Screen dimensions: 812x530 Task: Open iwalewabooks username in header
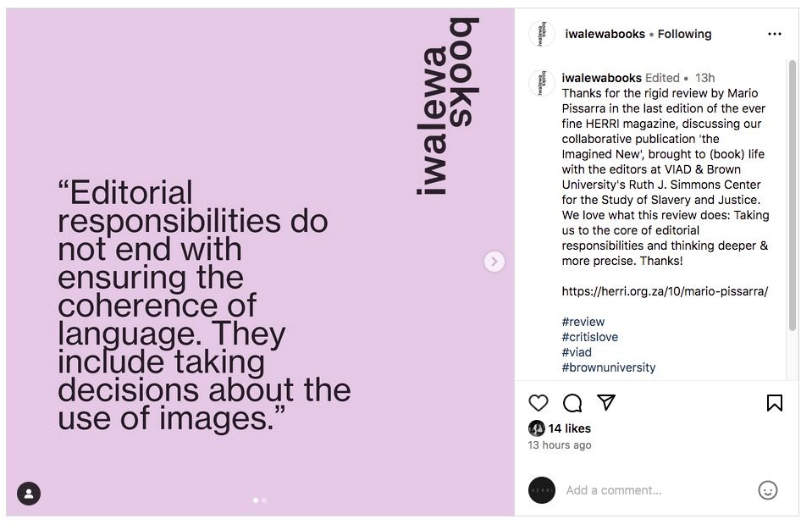click(604, 34)
